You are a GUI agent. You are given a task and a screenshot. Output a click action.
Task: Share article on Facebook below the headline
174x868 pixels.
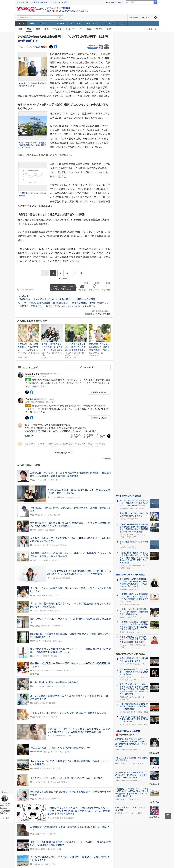point(55,47)
